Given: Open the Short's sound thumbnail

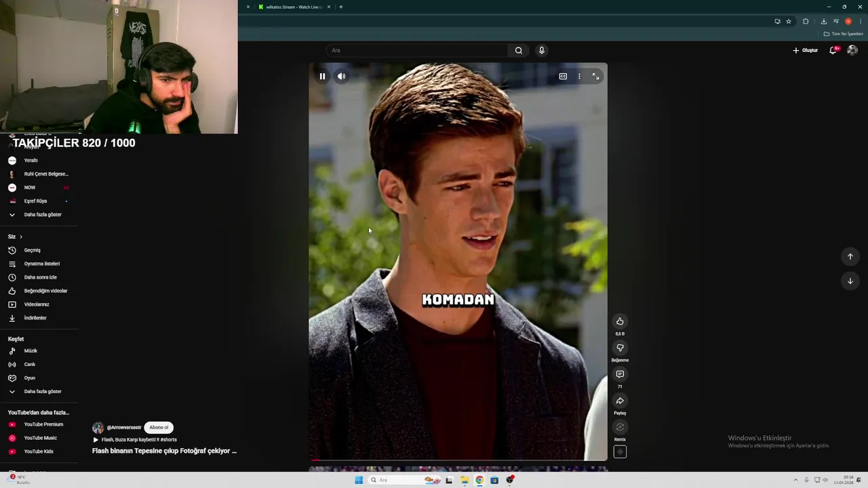Looking at the screenshot, I should (620, 452).
